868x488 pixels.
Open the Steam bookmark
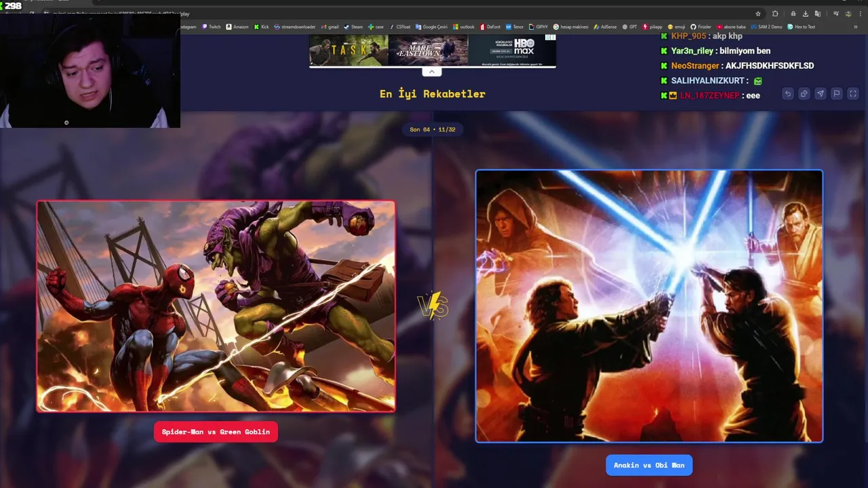pyautogui.click(x=353, y=27)
